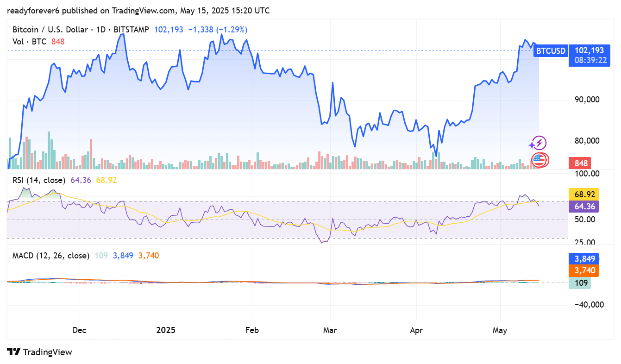Click the signal value 3,740 in legend
Image resolution: width=621 pixels, height=364 pixels.
[148, 255]
